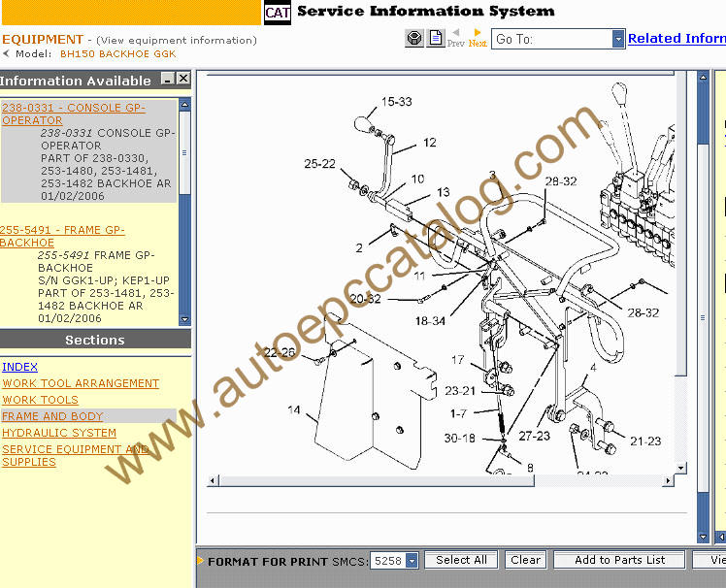Open WORK TOOLS section

(x=41, y=400)
